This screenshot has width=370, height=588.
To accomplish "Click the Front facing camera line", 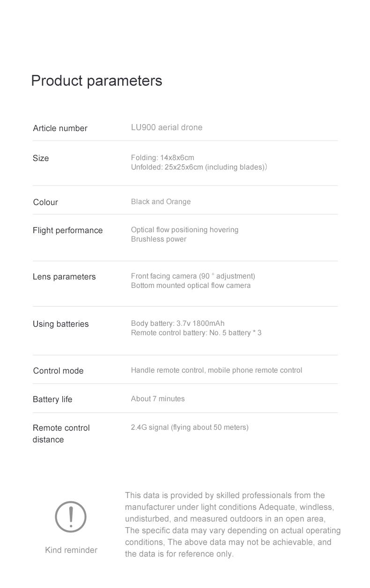I will [193, 276].
